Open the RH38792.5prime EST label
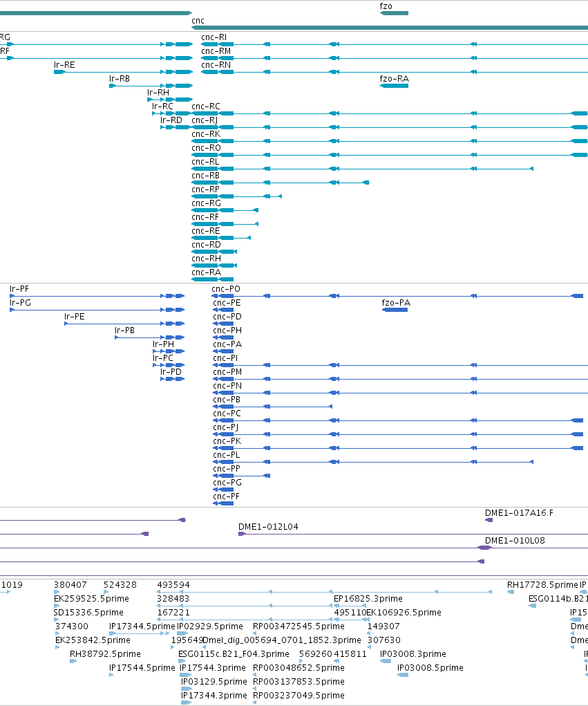The width and height of the screenshot is (588, 706). [x=105, y=654]
